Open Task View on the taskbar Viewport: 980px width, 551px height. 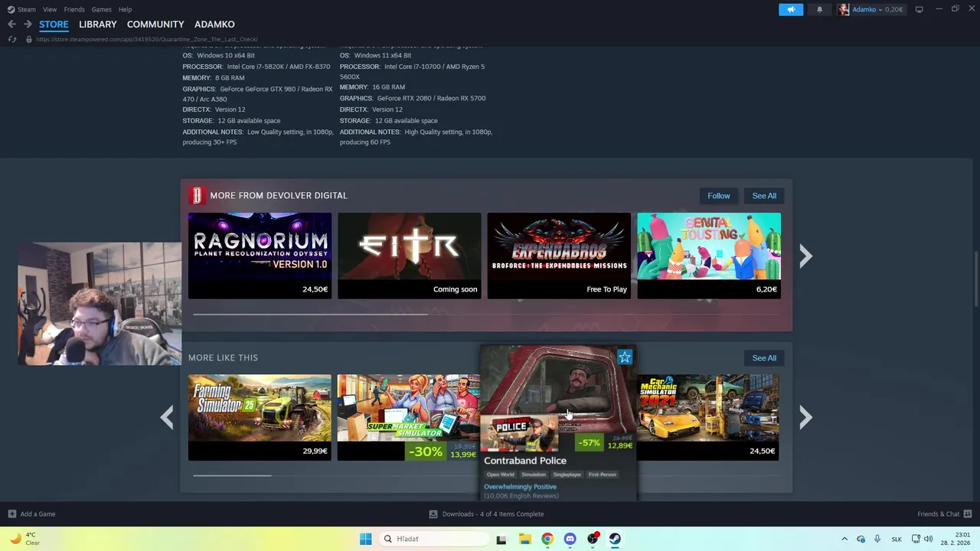pyautogui.click(x=501, y=539)
